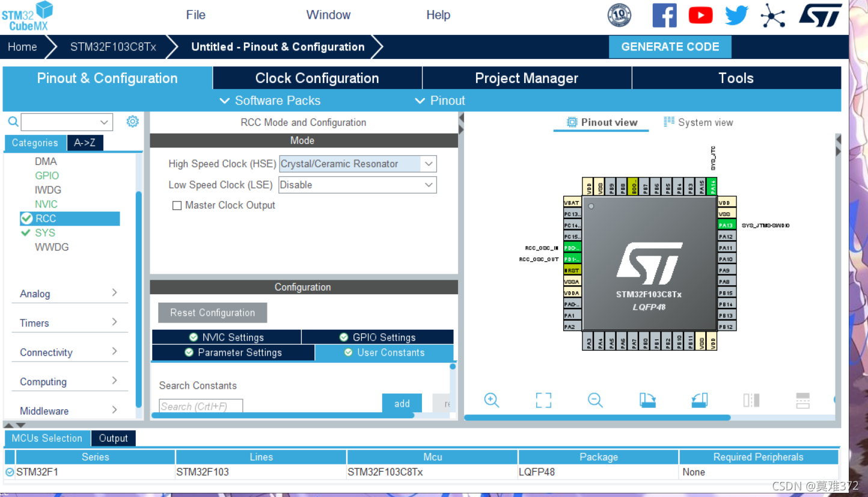Viewport: 868px width, 497px height.
Task: Select the BOOT0 pin on chip top
Action: (634, 186)
